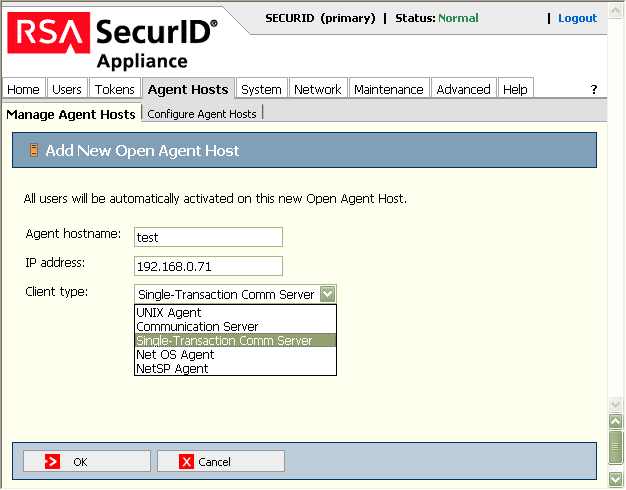The width and height of the screenshot is (626, 490).
Task: Click the red X icon on Cancel
Action: coord(186,462)
